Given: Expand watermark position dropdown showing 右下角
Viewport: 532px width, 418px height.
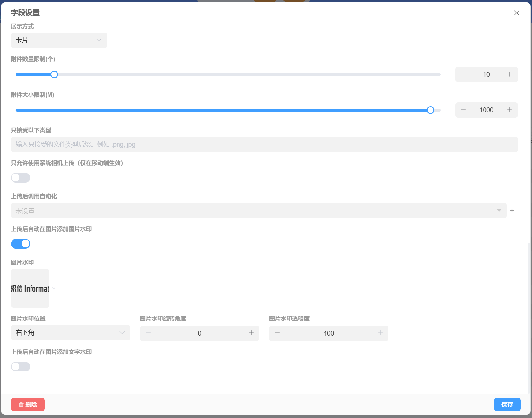Looking at the screenshot, I should 71,333.
